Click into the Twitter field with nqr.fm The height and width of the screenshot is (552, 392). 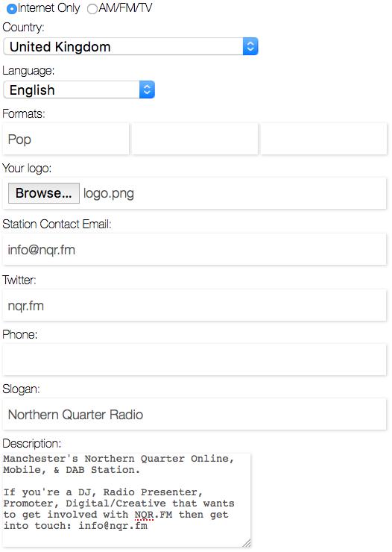point(195,306)
